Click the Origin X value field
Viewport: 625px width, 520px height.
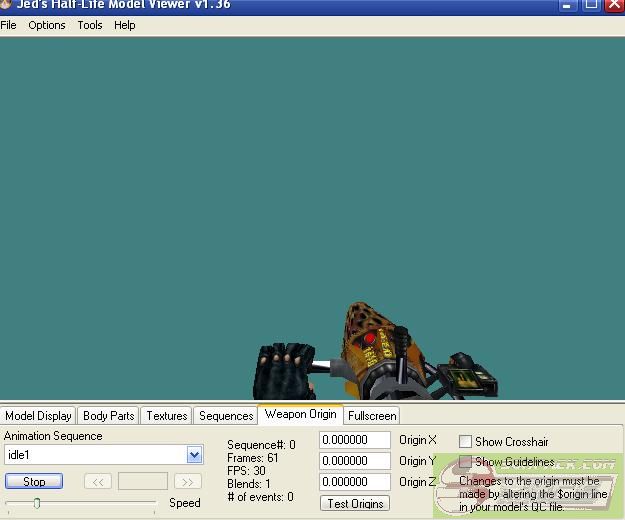click(355, 440)
